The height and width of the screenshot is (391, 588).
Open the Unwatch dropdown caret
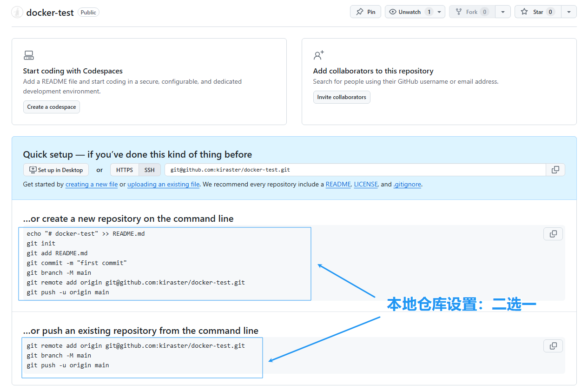tap(440, 12)
